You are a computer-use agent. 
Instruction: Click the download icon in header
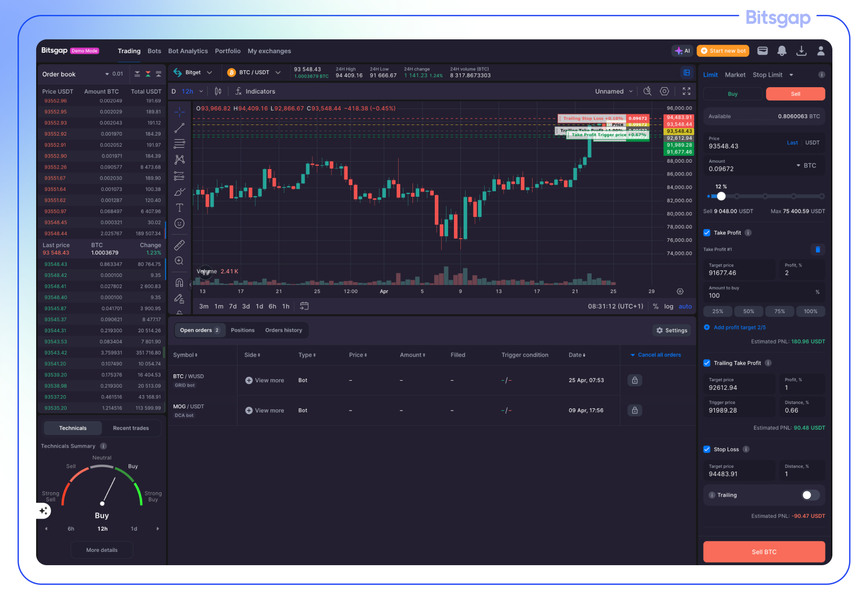(802, 51)
